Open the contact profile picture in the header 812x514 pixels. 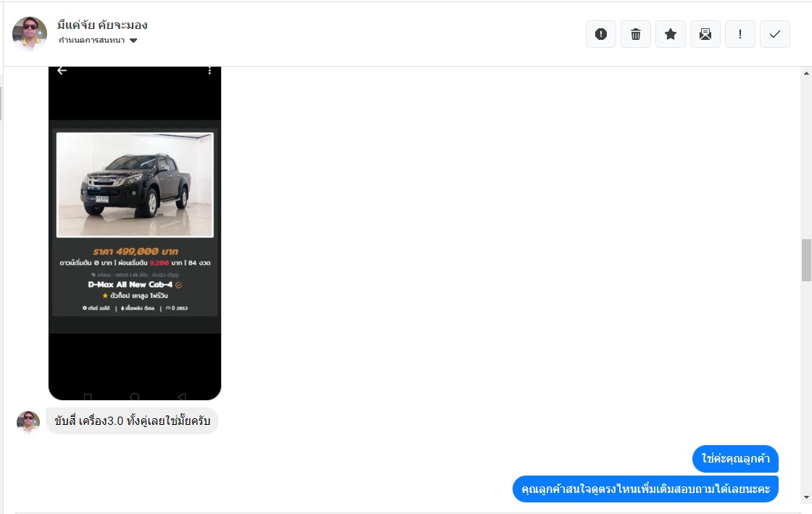click(30, 33)
